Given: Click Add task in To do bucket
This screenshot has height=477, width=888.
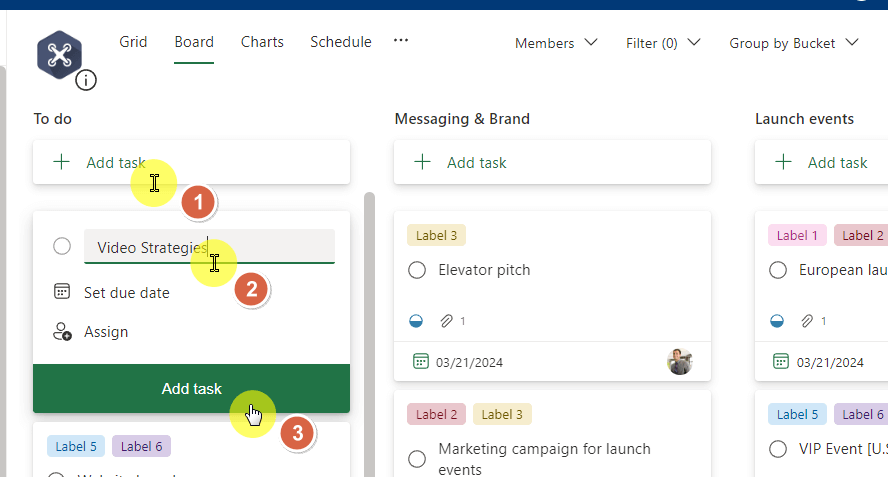Looking at the screenshot, I should coord(191,163).
